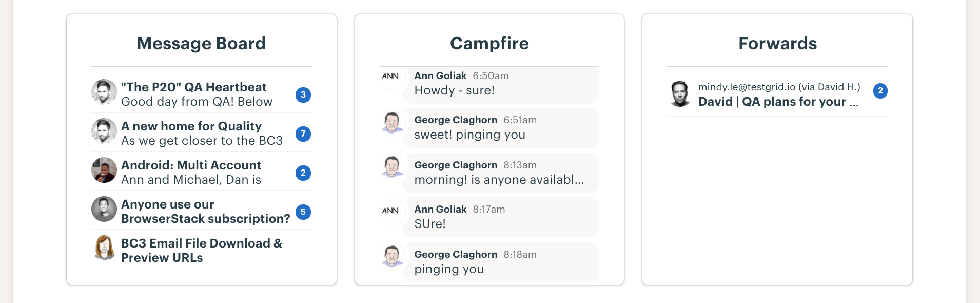Click "morning! is anyone availabl..." chat message
Image resolution: width=980 pixels, height=303 pixels.
(x=501, y=173)
